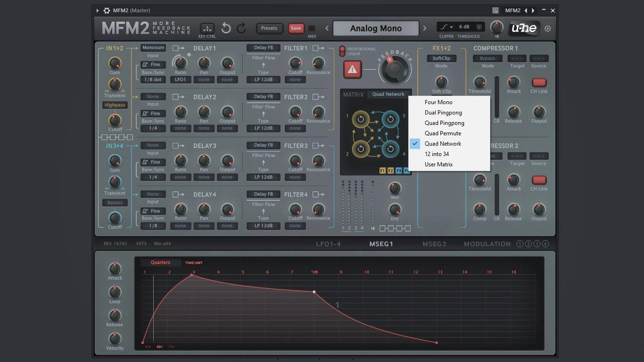Toggle the F3 matrix filter button

pyautogui.click(x=398, y=171)
